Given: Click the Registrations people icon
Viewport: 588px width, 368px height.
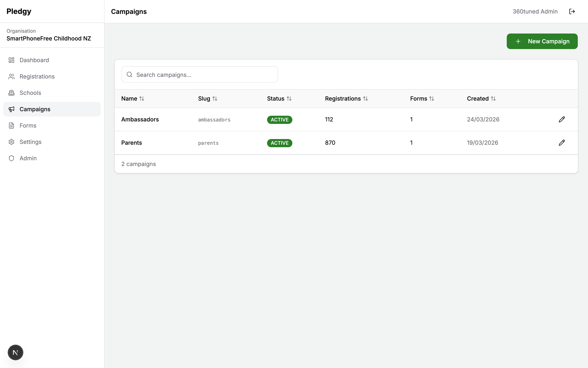Looking at the screenshot, I should [x=11, y=76].
